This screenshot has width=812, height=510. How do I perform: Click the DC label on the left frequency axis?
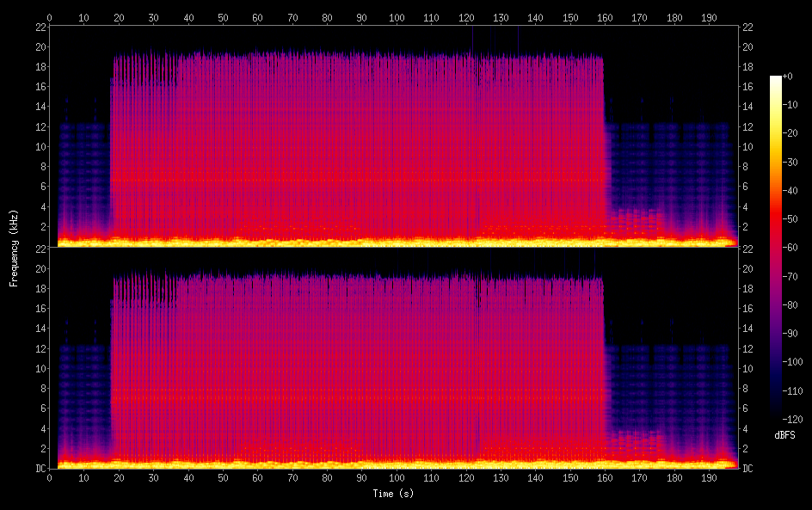(x=40, y=468)
